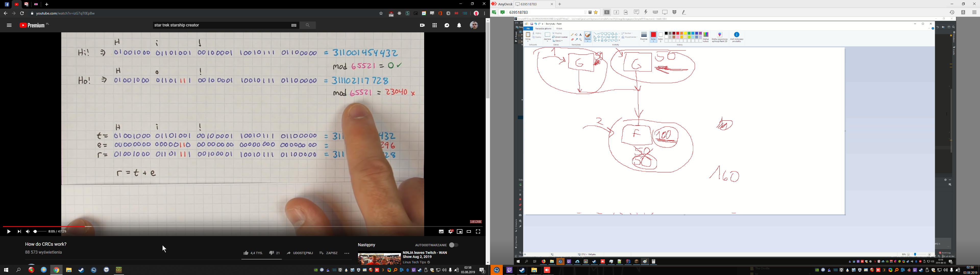The width and height of the screenshot is (980, 275).
Task: Open YouTube apps grid icon
Action: point(434,25)
